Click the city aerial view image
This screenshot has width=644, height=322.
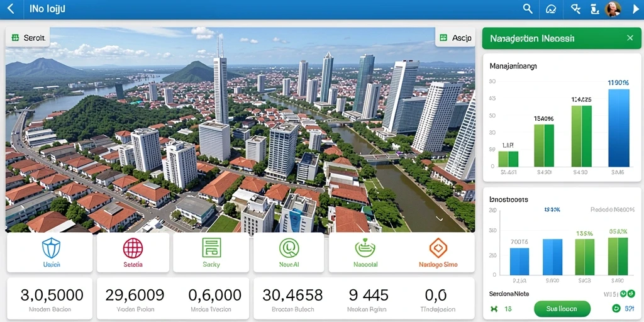coord(240,130)
